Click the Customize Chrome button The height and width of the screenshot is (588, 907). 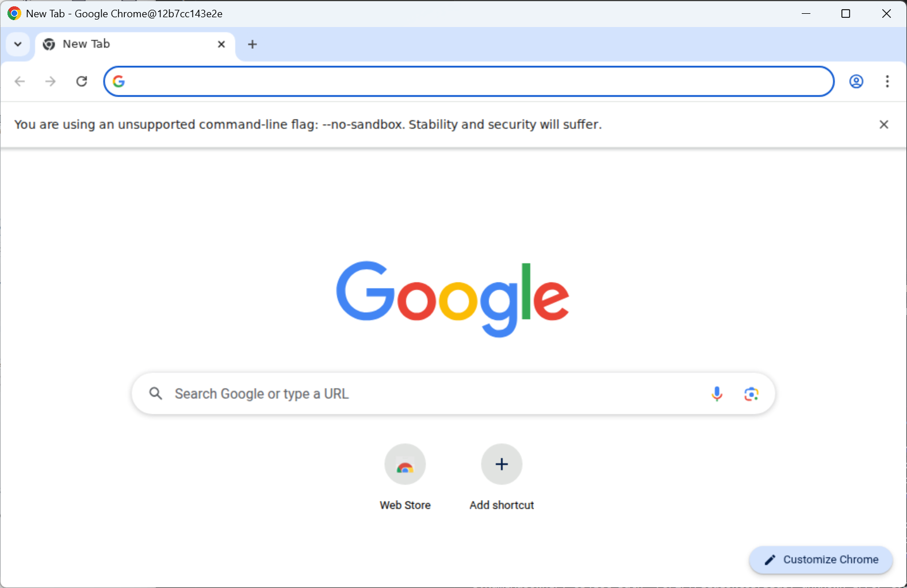[x=821, y=559]
